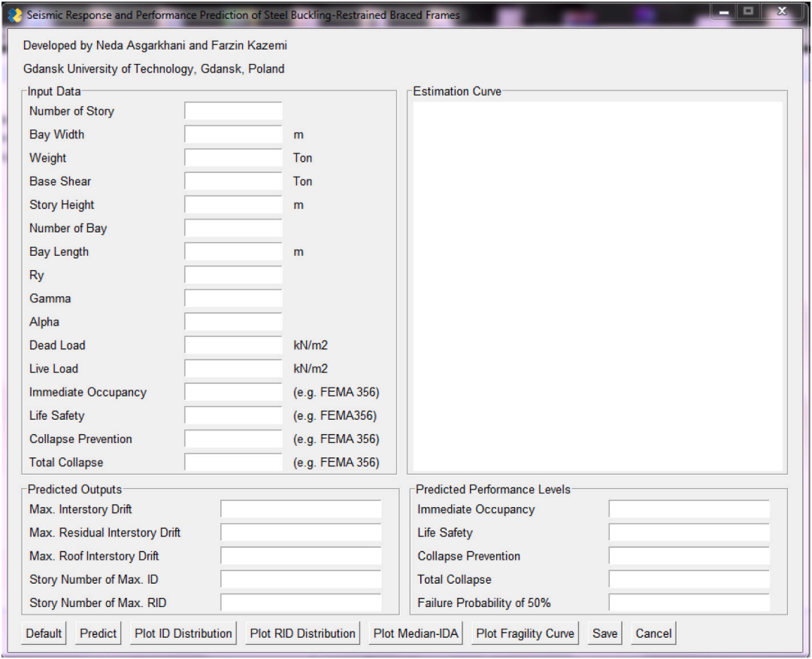This screenshot has width=812, height=659.
Task: Click the 'kN/m2' unit beside Dead Load
Action: pos(311,345)
